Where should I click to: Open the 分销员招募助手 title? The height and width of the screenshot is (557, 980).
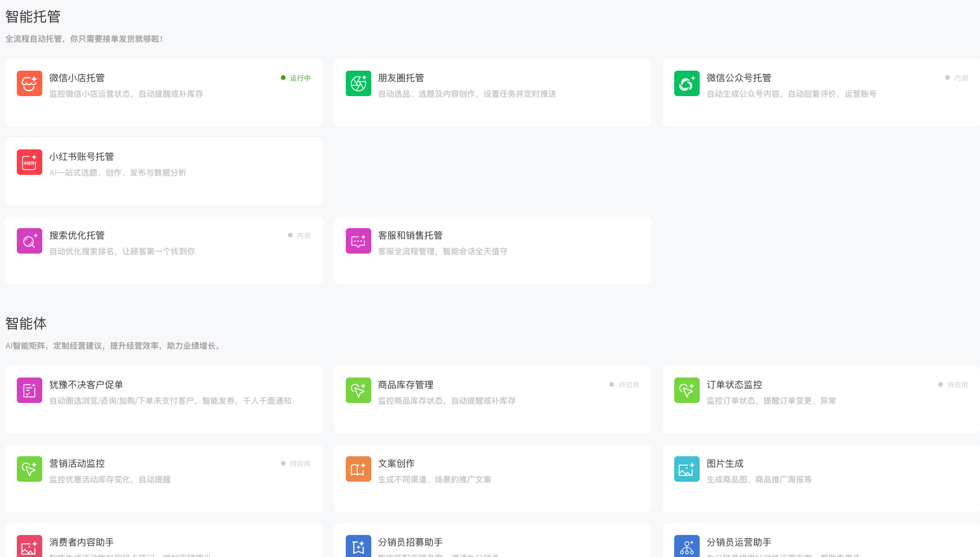(410, 542)
